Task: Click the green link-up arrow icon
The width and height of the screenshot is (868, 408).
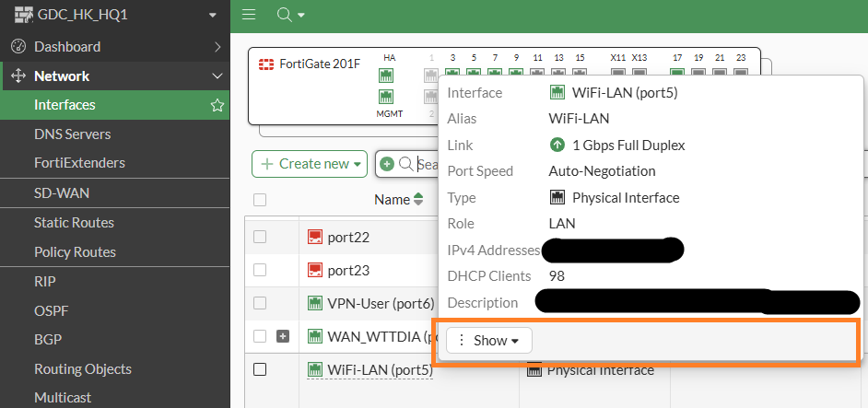Action: click(557, 145)
